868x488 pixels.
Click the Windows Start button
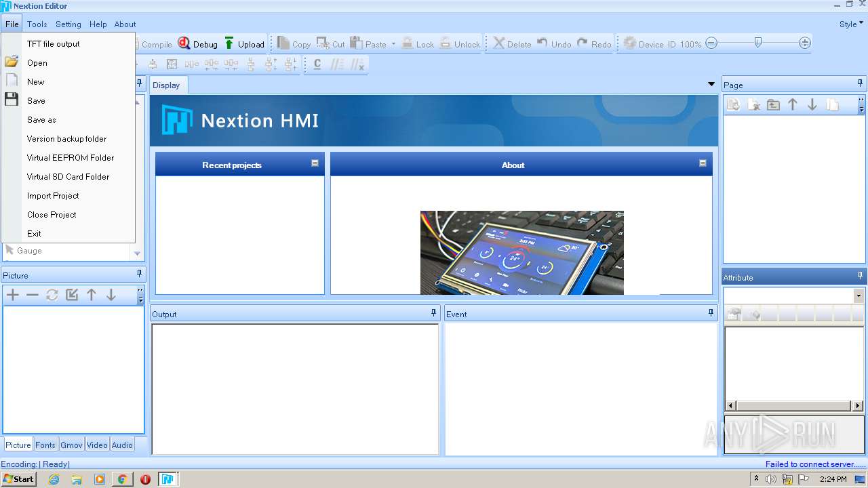coord(18,479)
